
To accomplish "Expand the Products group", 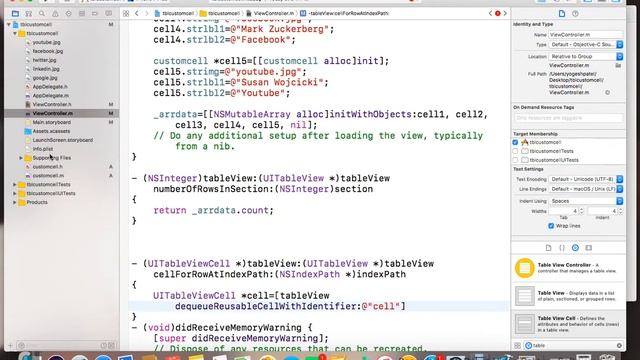I will pyautogui.click(x=15, y=202).
